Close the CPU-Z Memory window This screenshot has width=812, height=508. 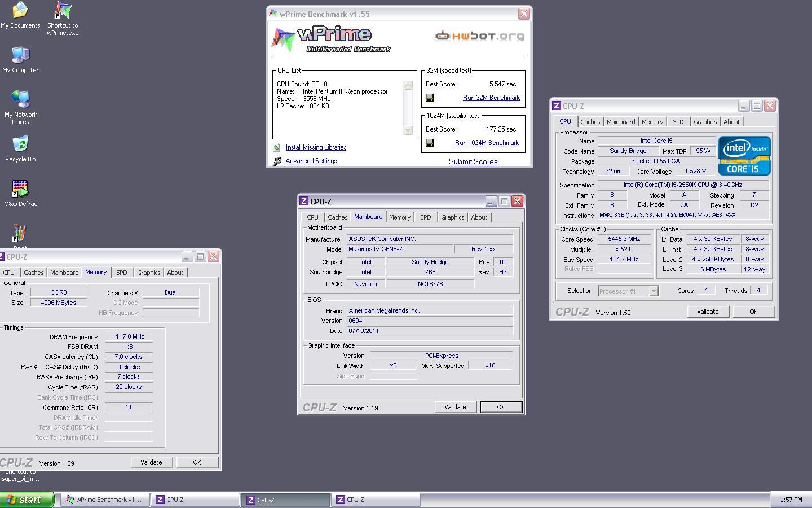pos(213,257)
